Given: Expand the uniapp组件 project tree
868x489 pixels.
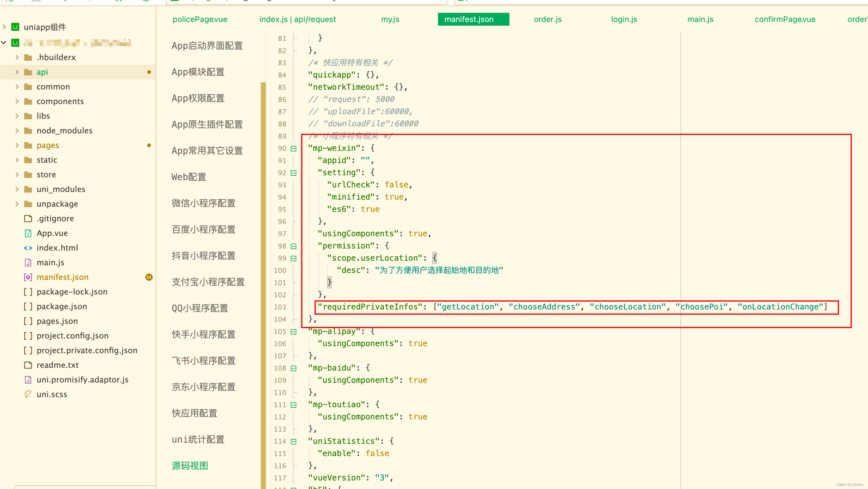Looking at the screenshot, I should point(4,27).
